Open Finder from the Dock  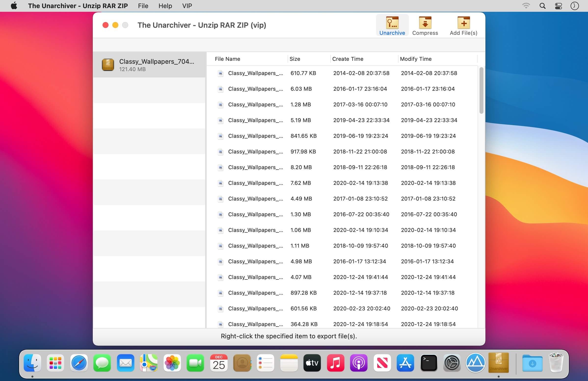point(32,363)
